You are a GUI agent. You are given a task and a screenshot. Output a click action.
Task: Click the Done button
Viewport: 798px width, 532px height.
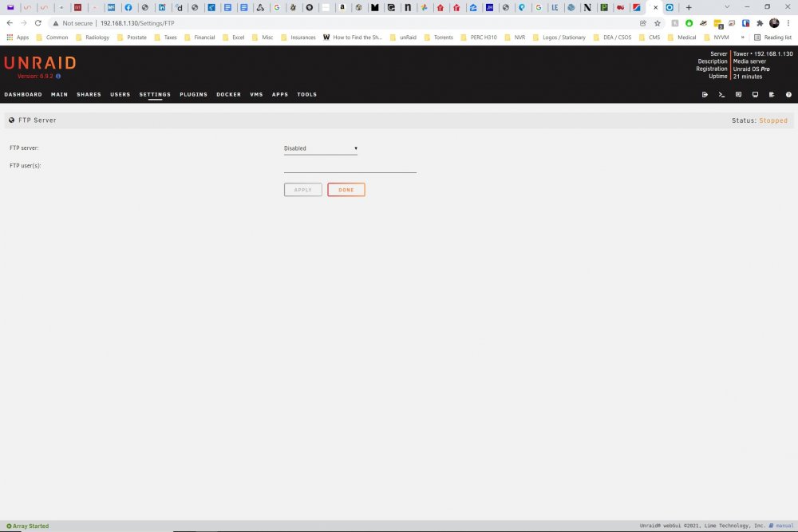[x=346, y=190]
